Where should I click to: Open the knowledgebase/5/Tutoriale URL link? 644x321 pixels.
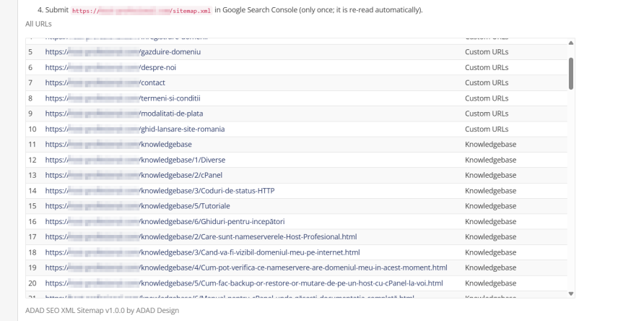click(x=138, y=206)
